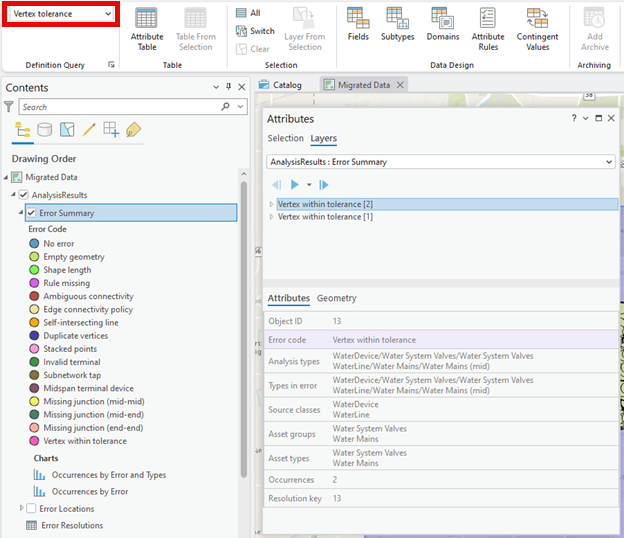Screen dimensions: 624x538
Task: Expand Vertex within tolerance [1] item
Action: (271, 217)
